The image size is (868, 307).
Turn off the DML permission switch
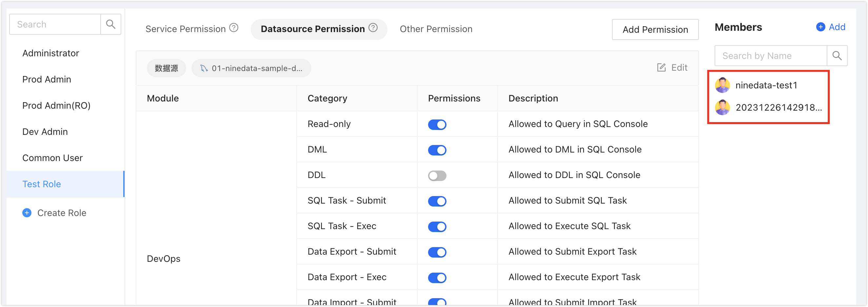pyautogui.click(x=437, y=150)
